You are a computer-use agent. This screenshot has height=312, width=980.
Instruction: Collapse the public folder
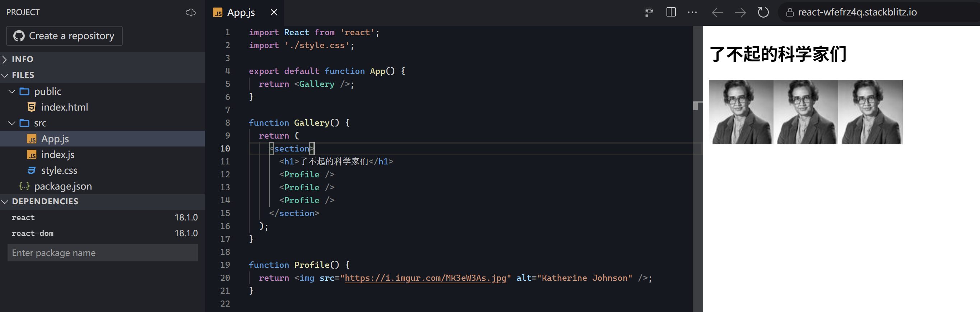click(47, 91)
